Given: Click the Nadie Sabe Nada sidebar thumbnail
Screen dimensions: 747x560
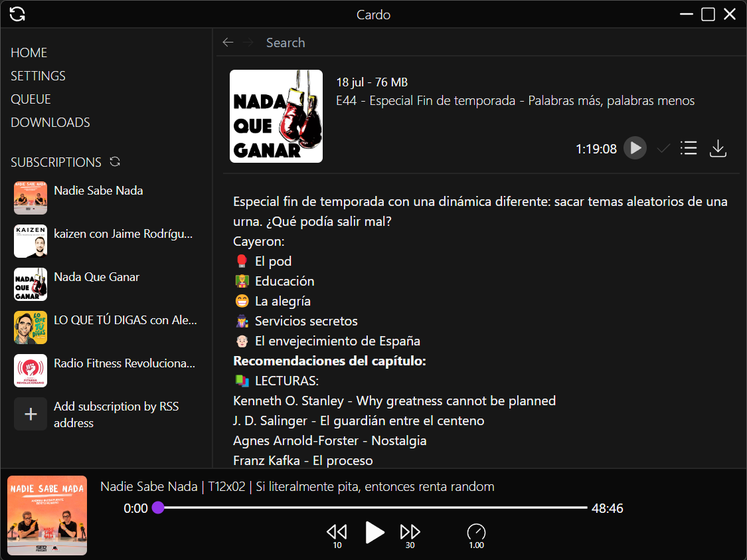Looking at the screenshot, I should pos(31,198).
